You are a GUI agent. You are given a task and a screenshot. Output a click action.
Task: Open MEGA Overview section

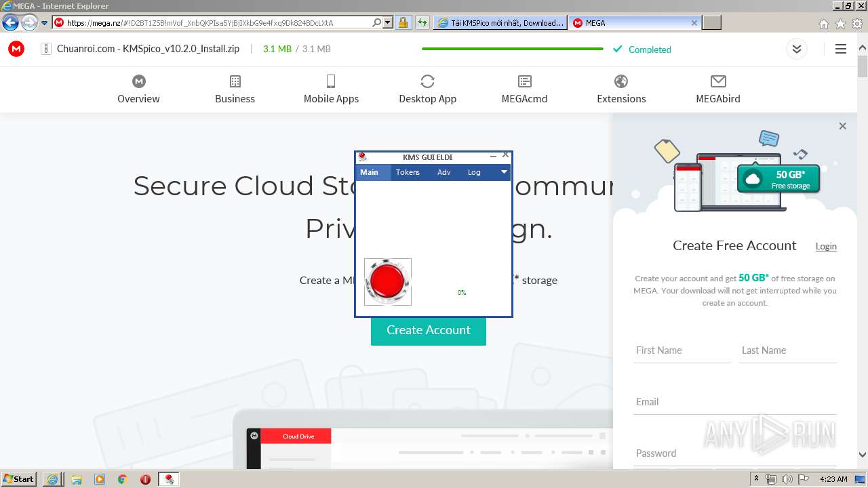(x=138, y=89)
